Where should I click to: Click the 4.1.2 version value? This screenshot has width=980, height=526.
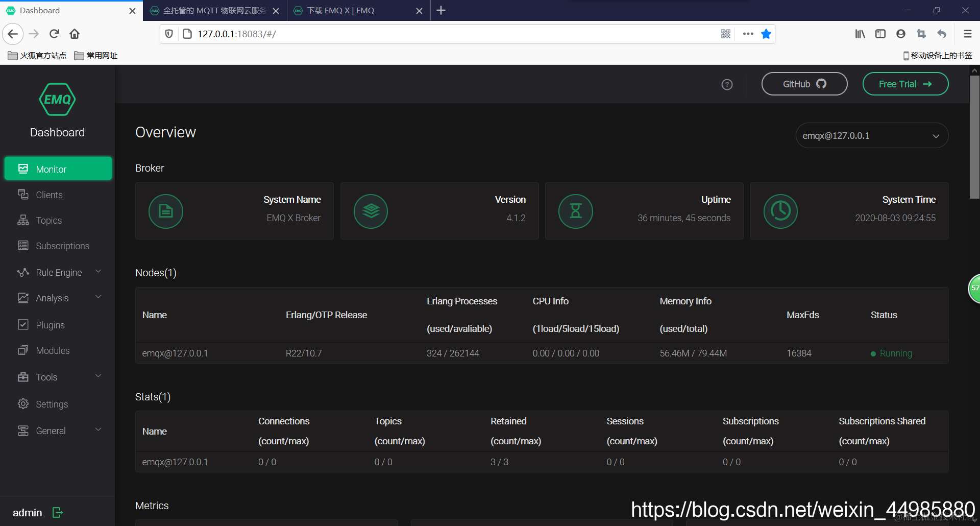516,218
